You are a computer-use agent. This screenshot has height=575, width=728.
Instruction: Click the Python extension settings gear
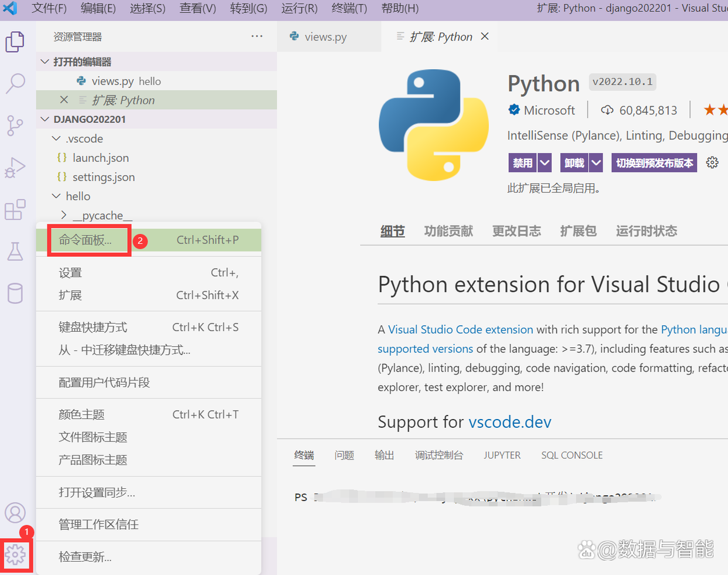[712, 162]
